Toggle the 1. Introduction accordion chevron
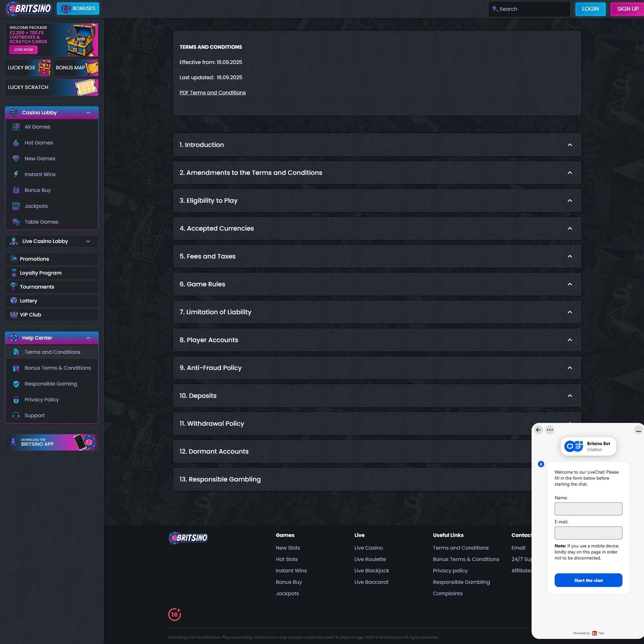 570,145
